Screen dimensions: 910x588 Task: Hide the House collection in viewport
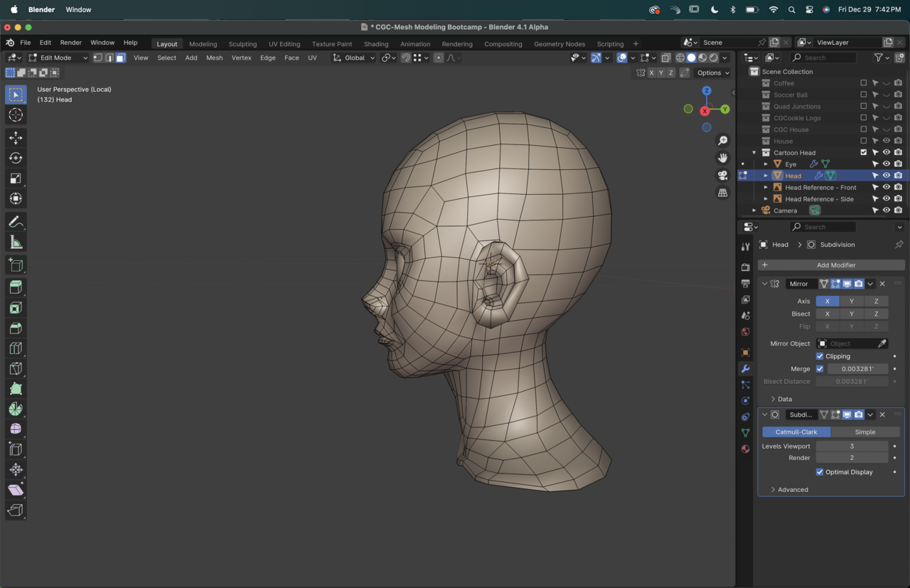(886, 141)
